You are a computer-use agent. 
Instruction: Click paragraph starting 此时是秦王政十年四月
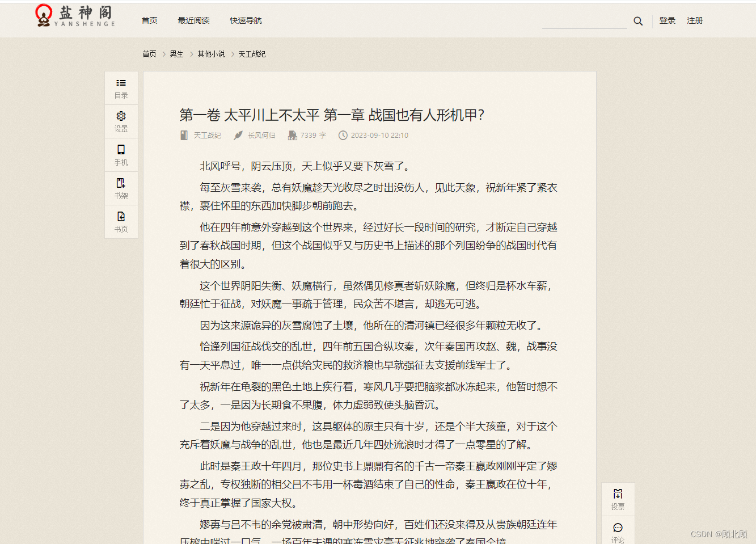coord(369,484)
